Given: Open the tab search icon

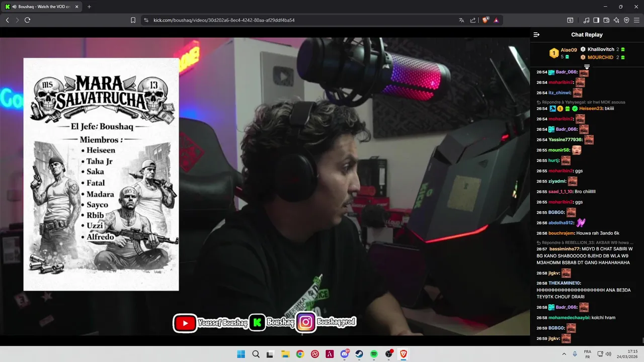Looking at the screenshot, I should [x=570, y=20].
